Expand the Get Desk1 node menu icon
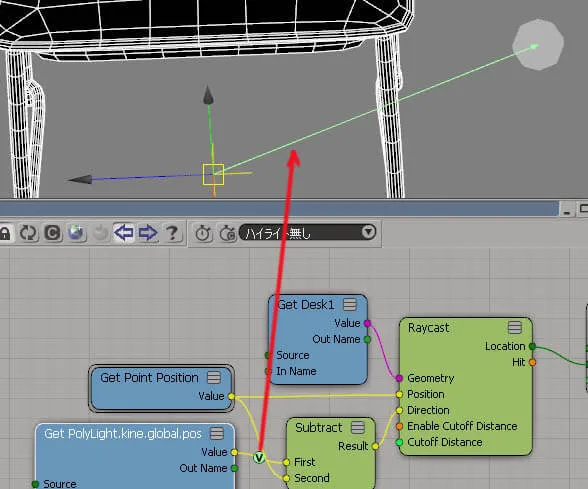The image size is (588, 489). [350, 304]
